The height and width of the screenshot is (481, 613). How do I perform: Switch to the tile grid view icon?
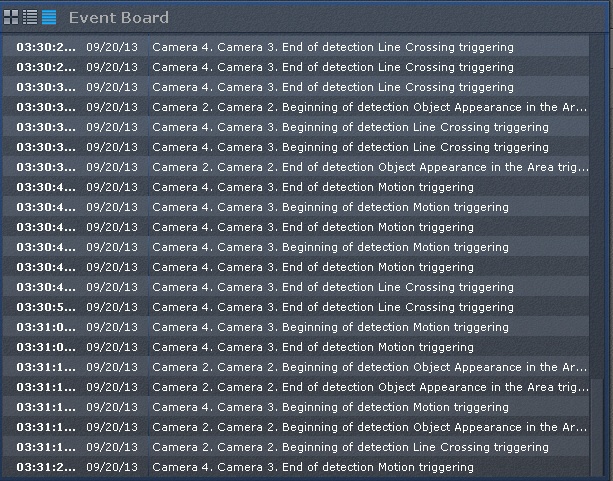tap(11, 18)
